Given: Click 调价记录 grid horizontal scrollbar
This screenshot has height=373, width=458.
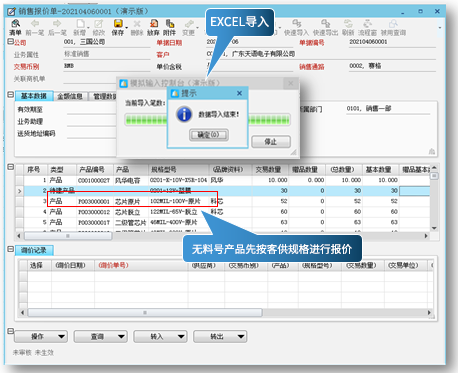Looking at the screenshot, I should point(145,313).
